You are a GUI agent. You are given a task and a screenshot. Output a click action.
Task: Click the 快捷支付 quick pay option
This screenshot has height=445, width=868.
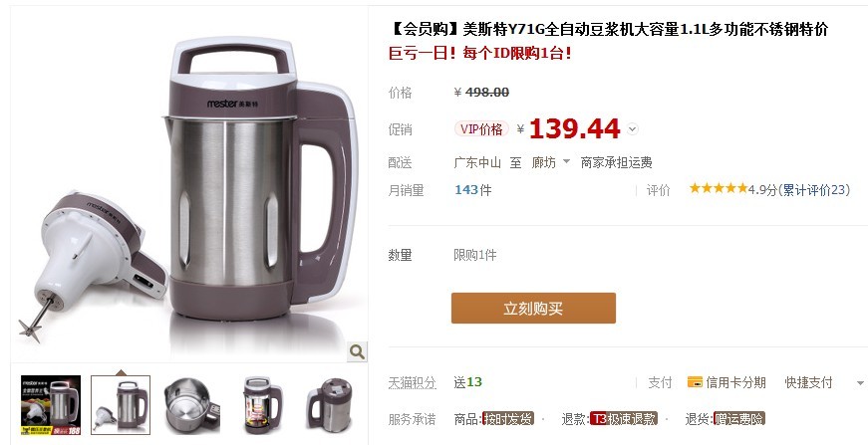pos(808,382)
